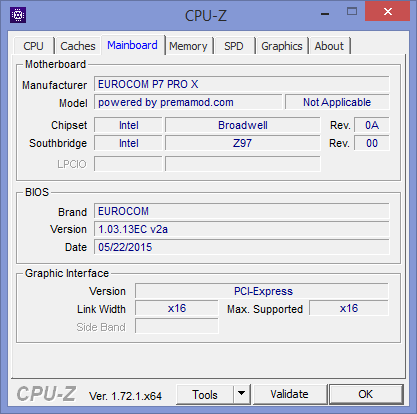Click the Validate button
Screen dimensions: 417x414
(289, 394)
